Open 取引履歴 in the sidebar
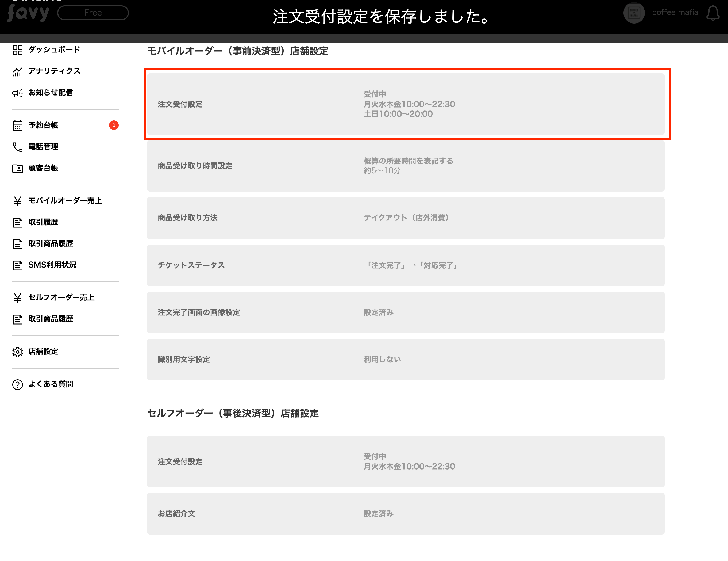The height and width of the screenshot is (561, 728). pyautogui.click(x=43, y=222)
